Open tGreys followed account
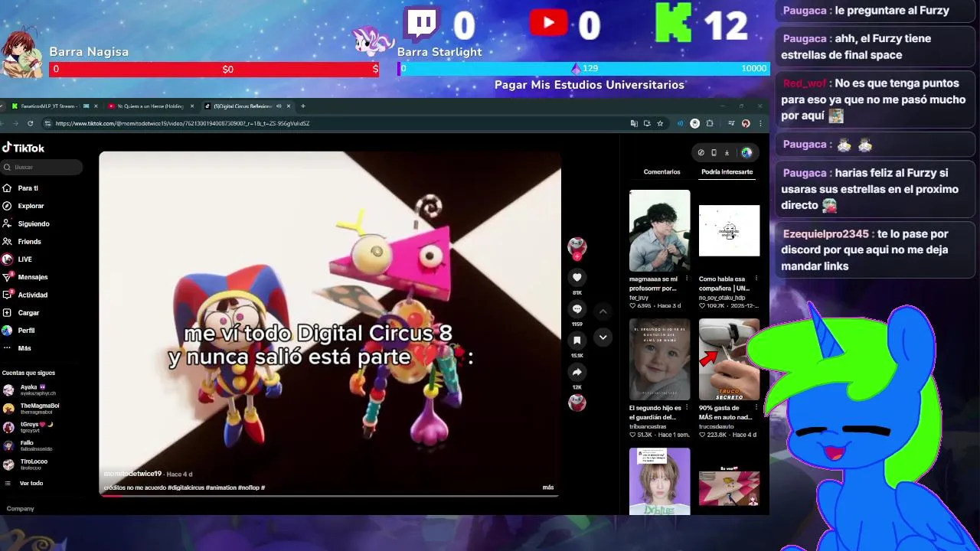This screenshot has height=551, width=980. click(29, 427)
